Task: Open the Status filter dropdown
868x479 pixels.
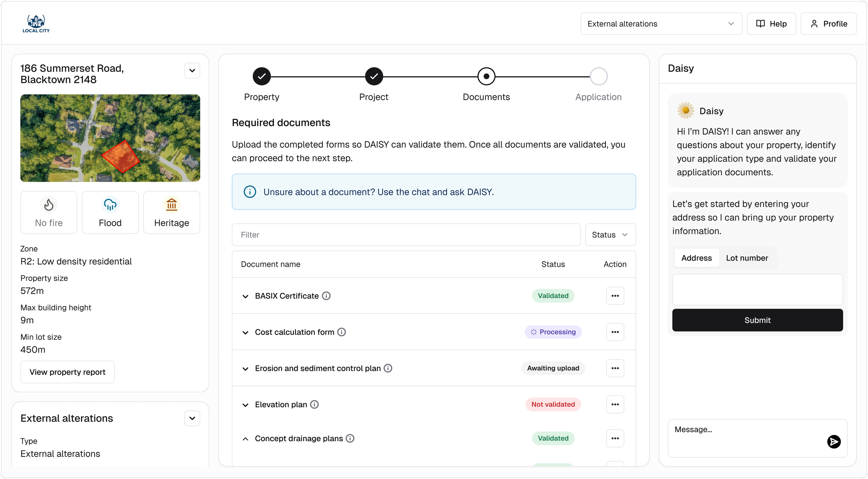Action: 610,235
